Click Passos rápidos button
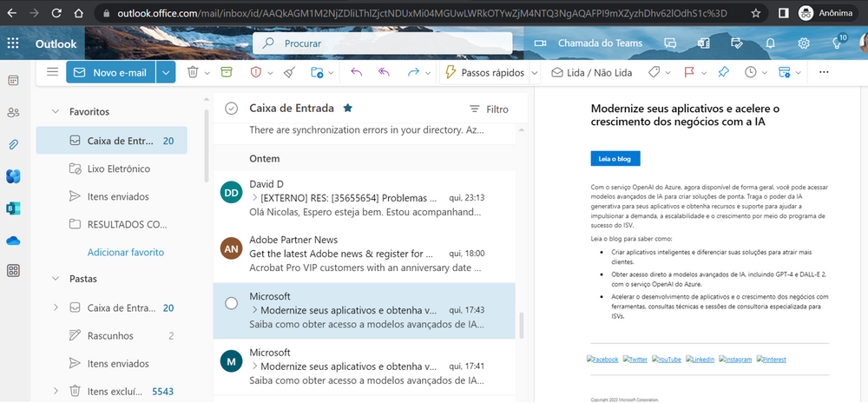The height and width of the screenshot is (403, 868). click(484, 72)
